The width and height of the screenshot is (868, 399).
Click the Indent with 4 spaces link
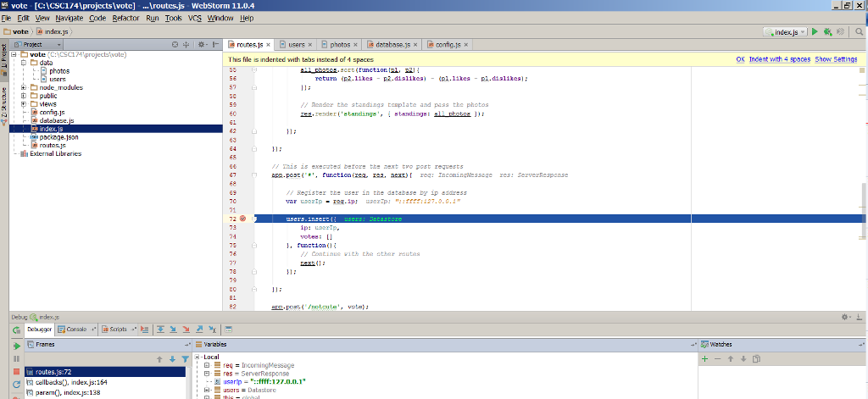[x=780, y=59]
